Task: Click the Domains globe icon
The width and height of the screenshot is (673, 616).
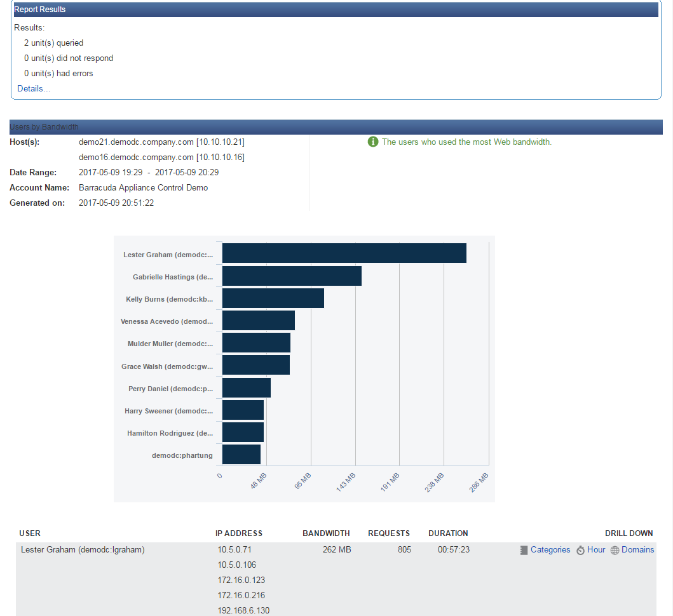Action: [615, 551]
